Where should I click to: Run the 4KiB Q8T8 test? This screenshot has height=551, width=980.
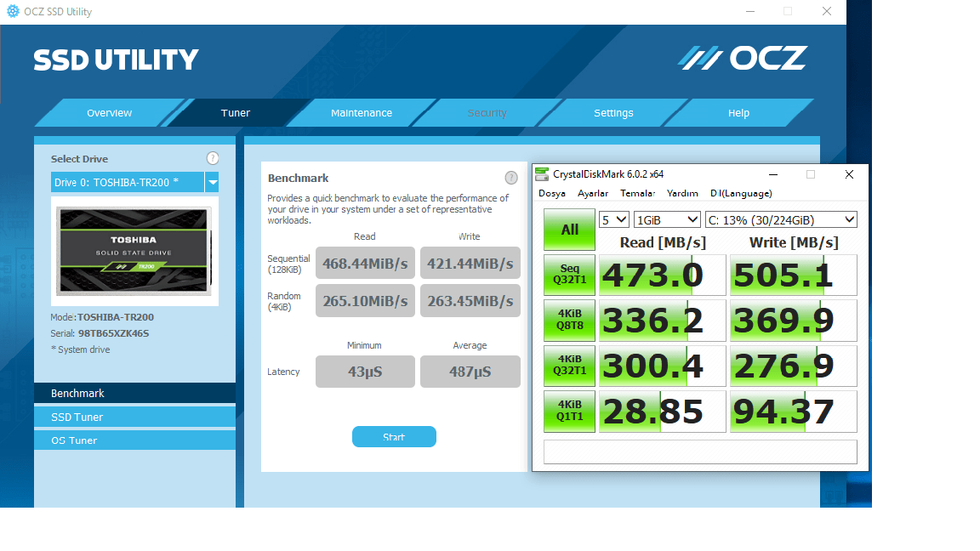(x=569, y=320)
